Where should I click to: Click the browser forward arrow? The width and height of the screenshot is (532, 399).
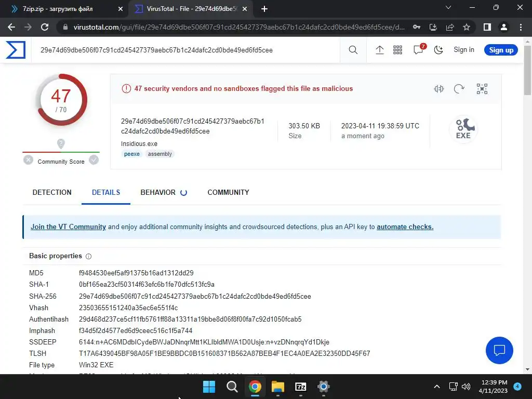(x=28, y=27)
